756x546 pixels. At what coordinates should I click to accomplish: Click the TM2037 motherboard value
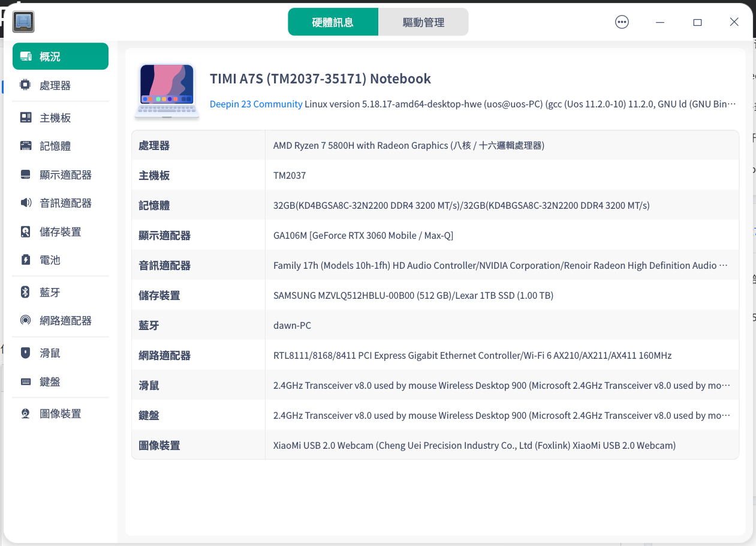tap(290, 175)
